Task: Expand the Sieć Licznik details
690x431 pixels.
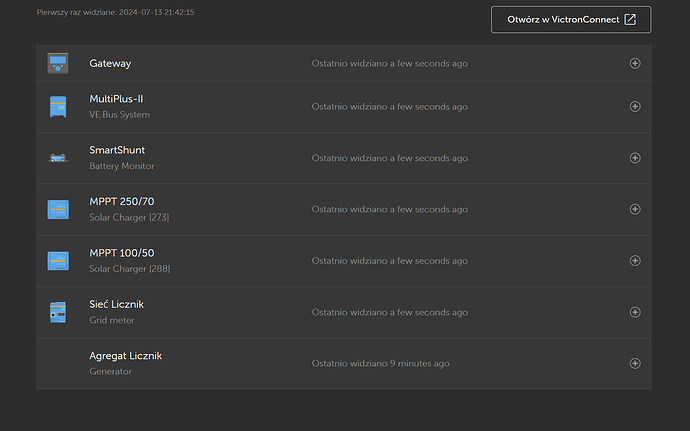Action: coord(635,312)
